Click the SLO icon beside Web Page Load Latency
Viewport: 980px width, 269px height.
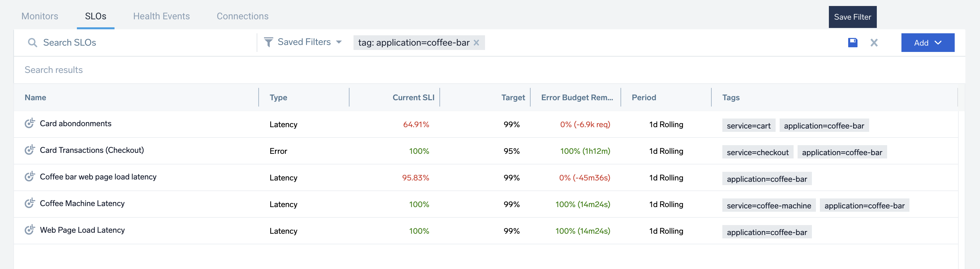[30, 230]
